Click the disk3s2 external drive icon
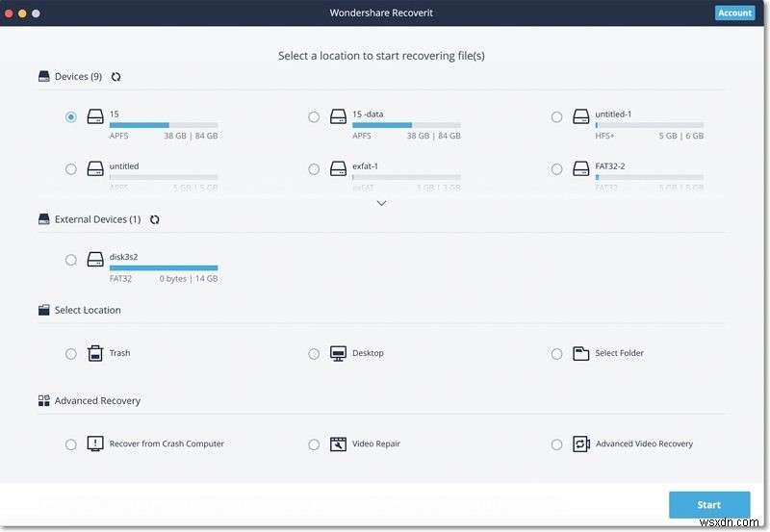The height and width of the screenshot is (532, 770). tap(95, 259)
